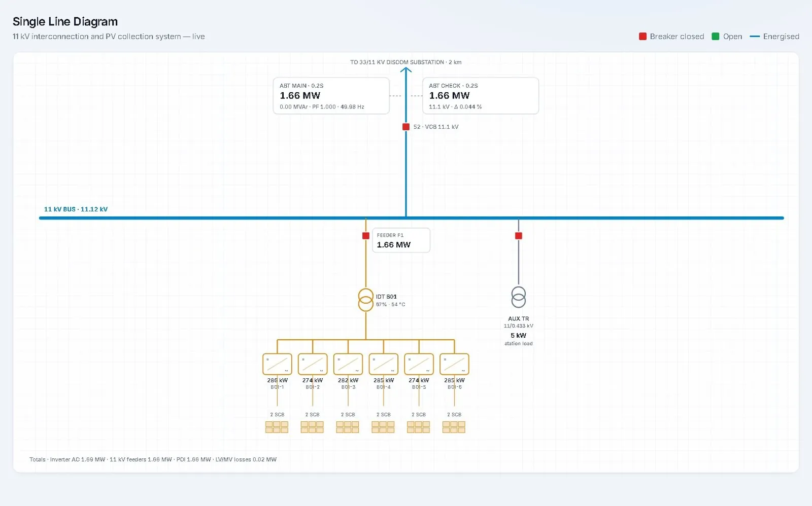Click PV array panels under B01-2
This screenshot has height=506, width=812.
pyautogui.click(x=312, y=427)
